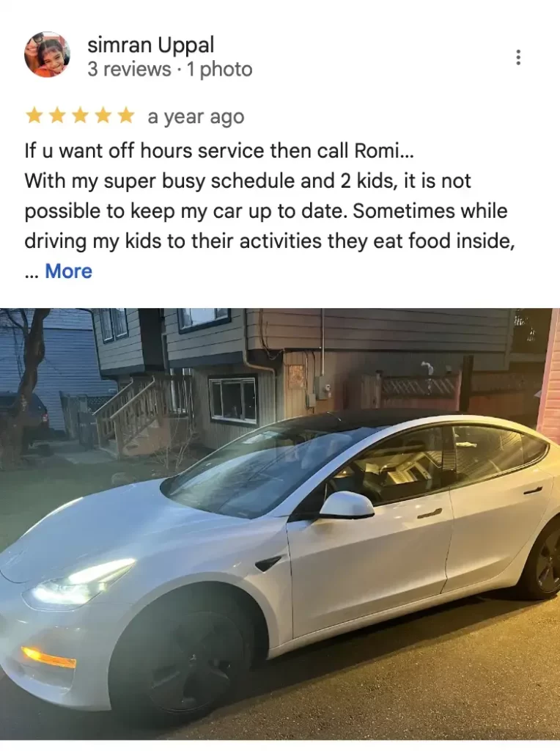
Task: Select the '3 reviews · 1 photo' text
Action: (170, 70)
